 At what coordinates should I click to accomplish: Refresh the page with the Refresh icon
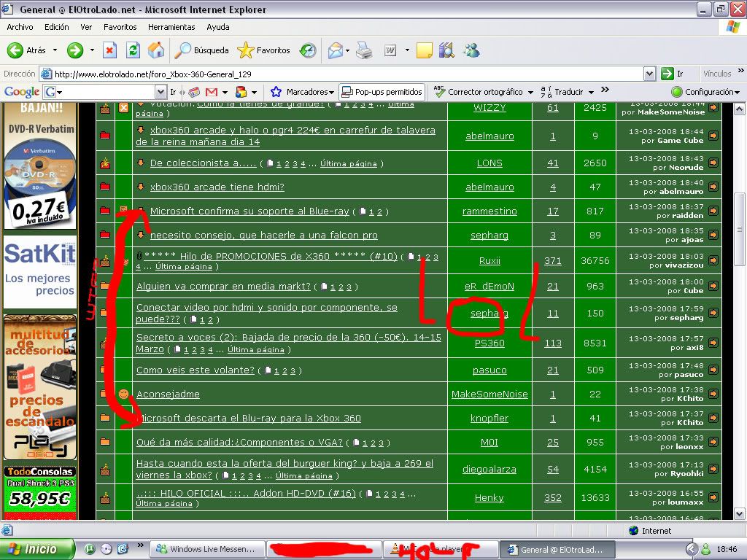pyautogui.click(x=133, y=50)
